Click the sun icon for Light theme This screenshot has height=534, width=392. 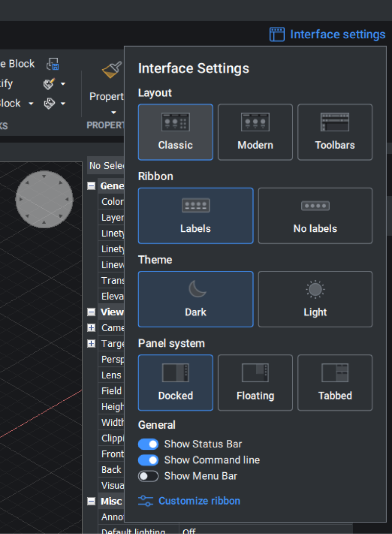click(315, 290)
